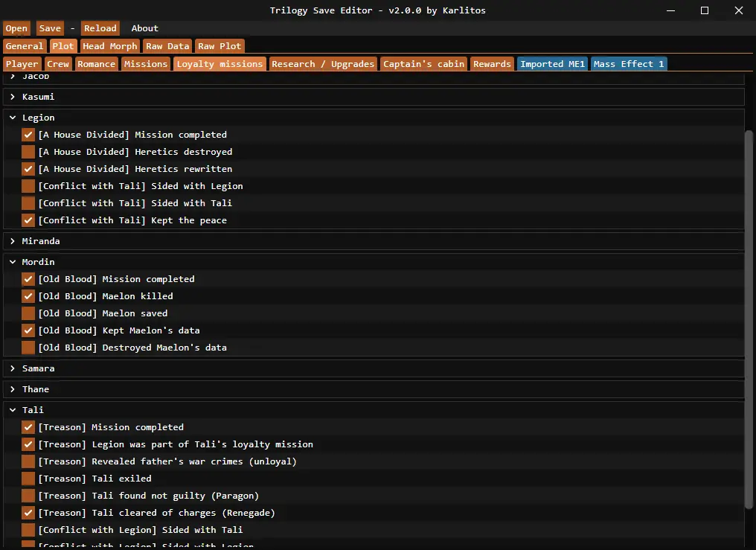The image size is (756, 550).
Task: Minimize the Trilogy Save Editor window
Action: click(x=670, y=10)
